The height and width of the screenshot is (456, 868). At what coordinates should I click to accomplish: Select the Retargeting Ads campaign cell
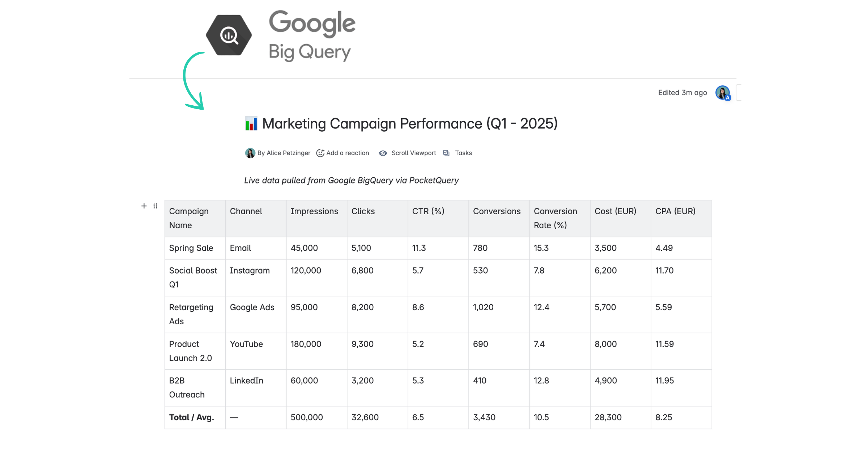point(195,314)
